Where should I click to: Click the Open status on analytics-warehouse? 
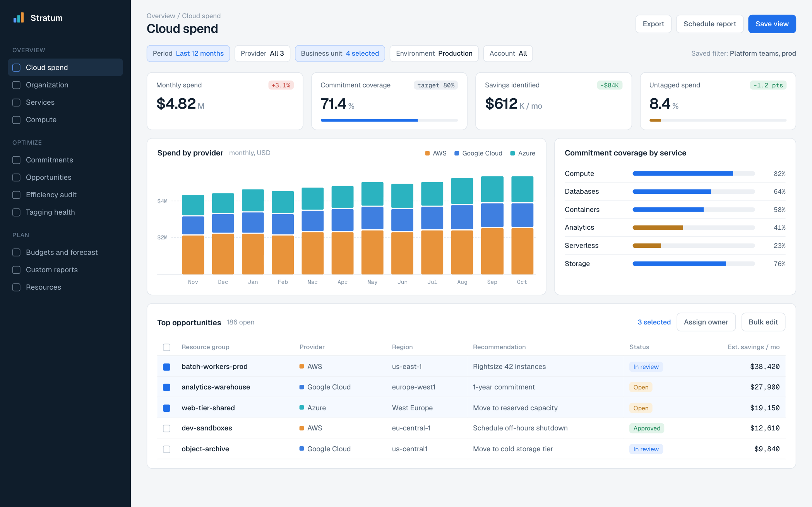tap(641, 387)
